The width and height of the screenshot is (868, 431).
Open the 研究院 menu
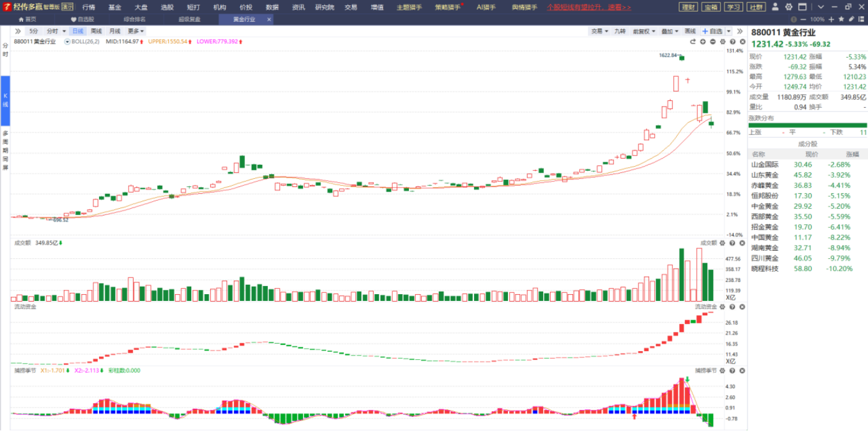[324, 7]
